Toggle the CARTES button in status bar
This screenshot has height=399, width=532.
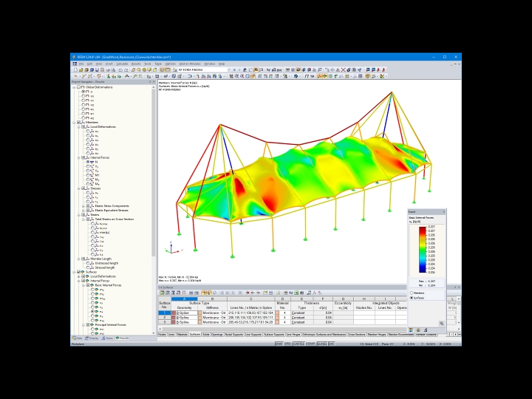299,344
